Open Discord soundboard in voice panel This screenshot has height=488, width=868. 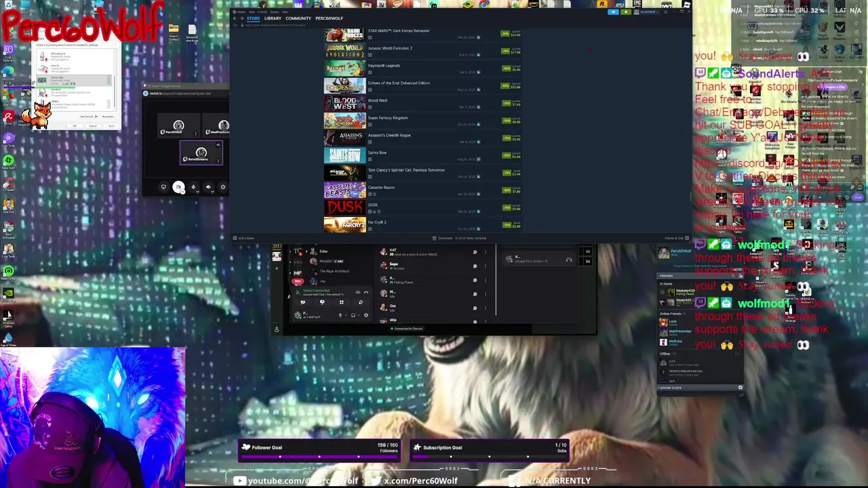pos(360,302)
